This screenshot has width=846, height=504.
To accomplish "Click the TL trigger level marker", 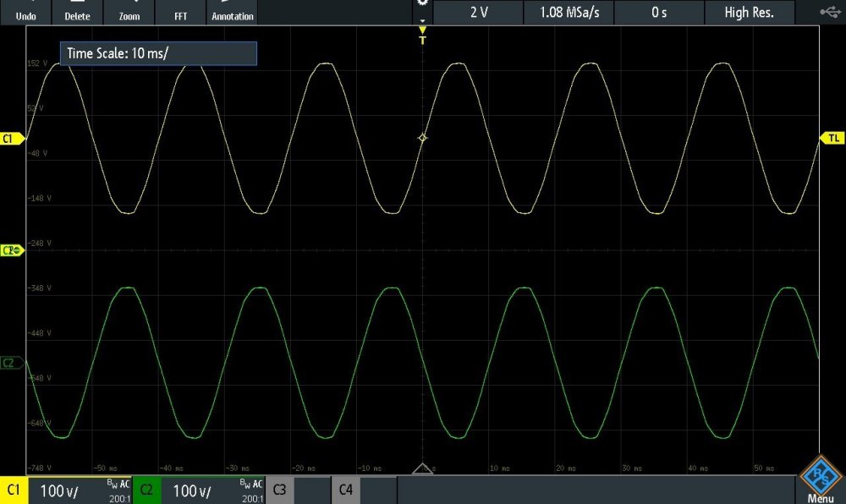I will (x=832, y=138).
